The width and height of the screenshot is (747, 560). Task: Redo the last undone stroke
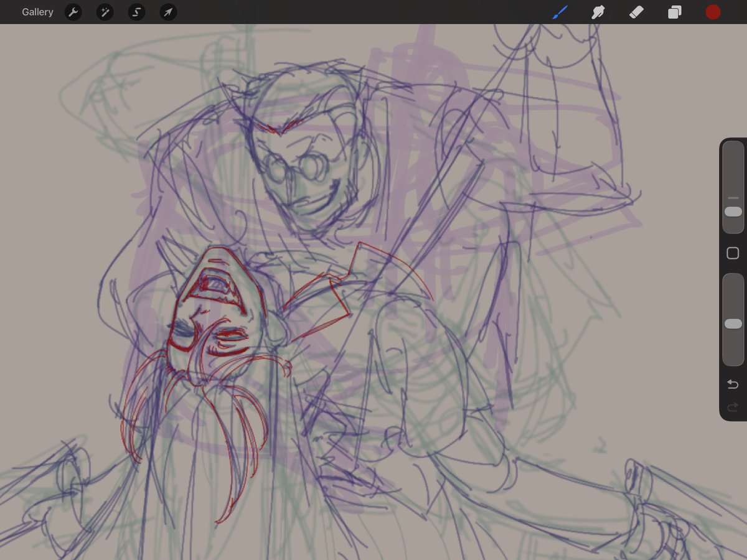733,408
